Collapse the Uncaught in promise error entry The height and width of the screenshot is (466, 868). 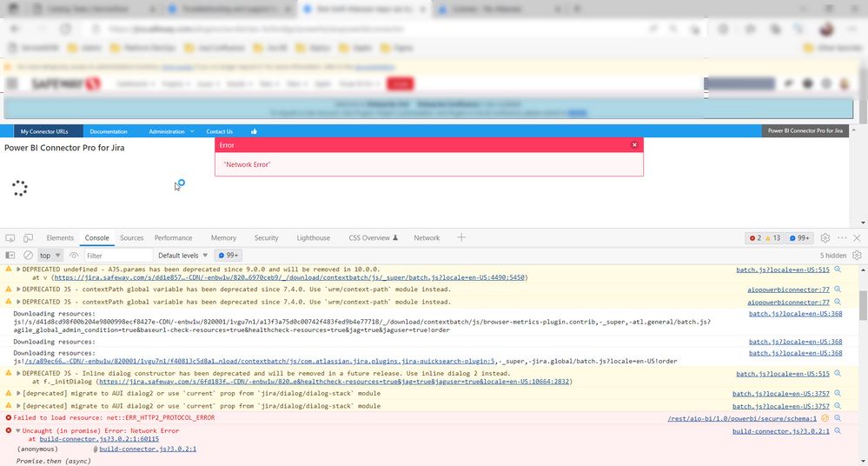point(18,431)
